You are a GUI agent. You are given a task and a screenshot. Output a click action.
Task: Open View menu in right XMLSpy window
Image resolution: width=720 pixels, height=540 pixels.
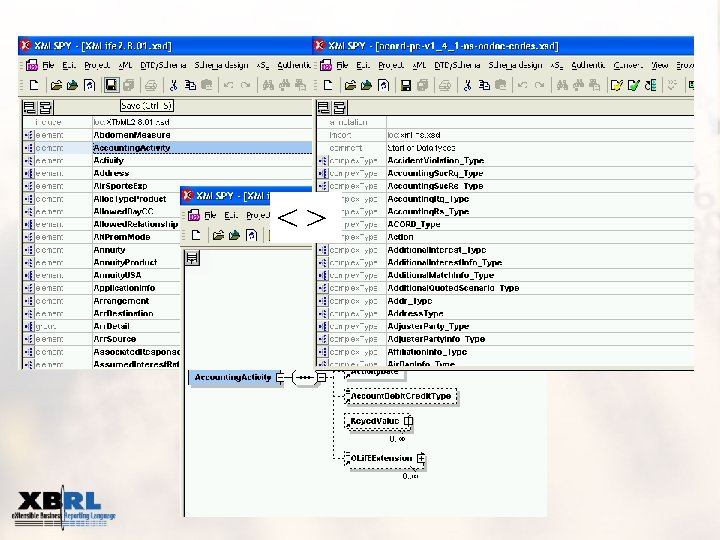(x=660, y=65)
